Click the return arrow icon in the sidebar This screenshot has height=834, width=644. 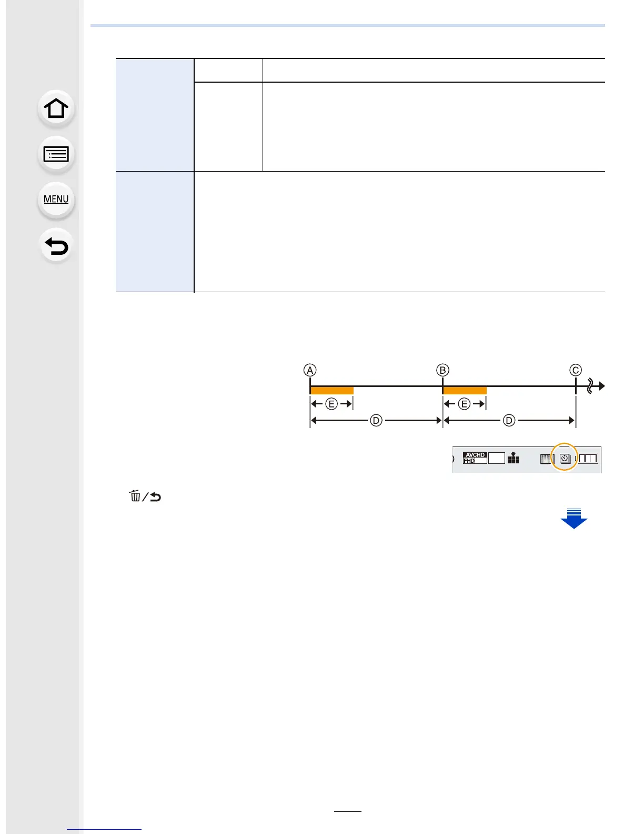(56, 245)
